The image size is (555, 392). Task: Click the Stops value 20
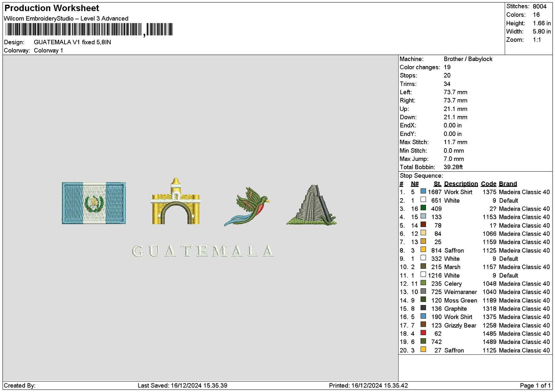tap(447, 75)
